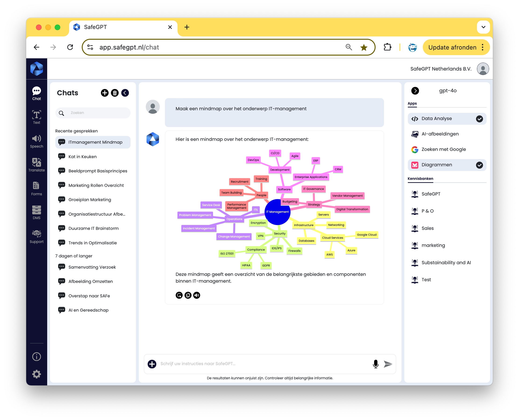
Task: Add attachment with plus icon in input
Action: [x=152, y=364]
